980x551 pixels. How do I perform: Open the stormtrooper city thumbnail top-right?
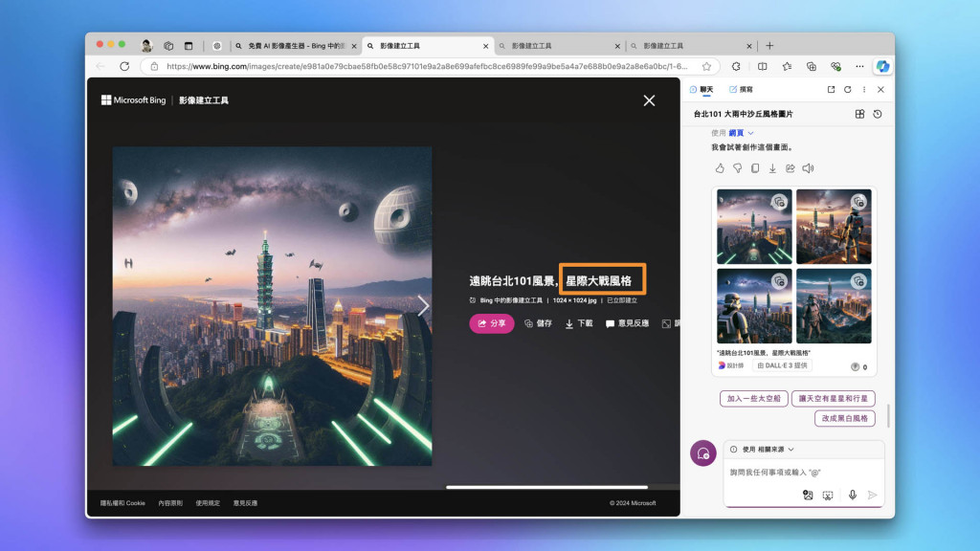coord(834,226)
